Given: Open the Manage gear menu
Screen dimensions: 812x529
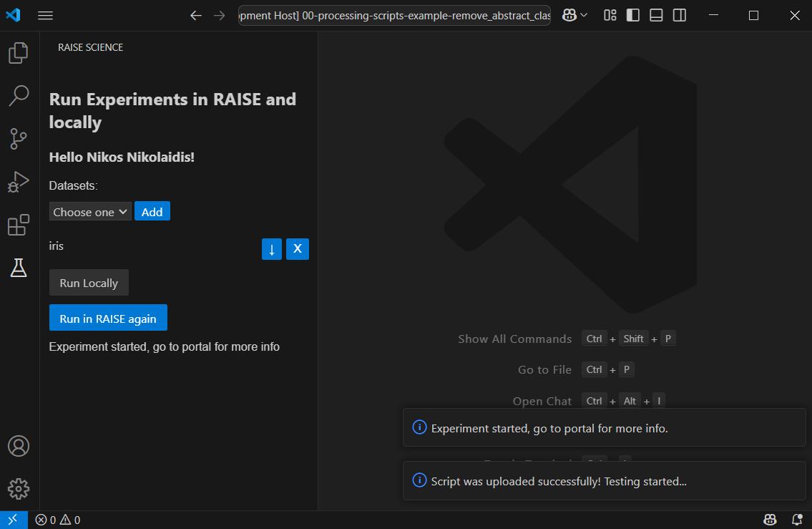Looking at the screenshot, I should click(19, 489).
